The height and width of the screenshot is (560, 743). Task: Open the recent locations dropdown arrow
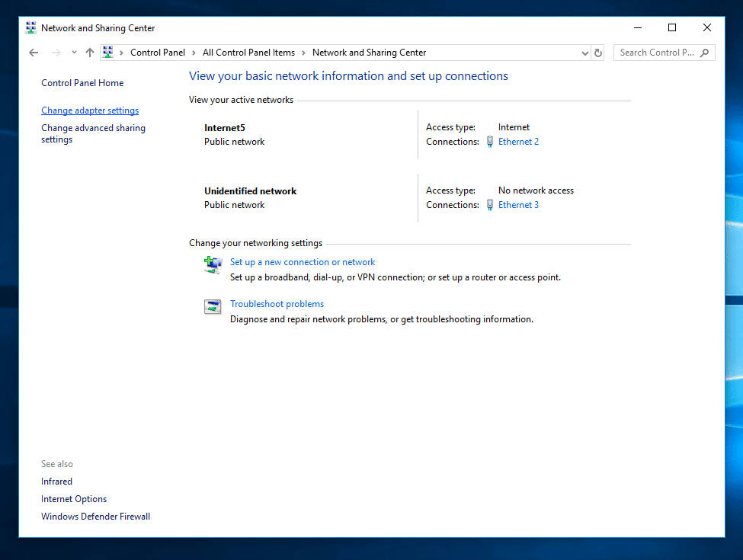click(74, 52)
